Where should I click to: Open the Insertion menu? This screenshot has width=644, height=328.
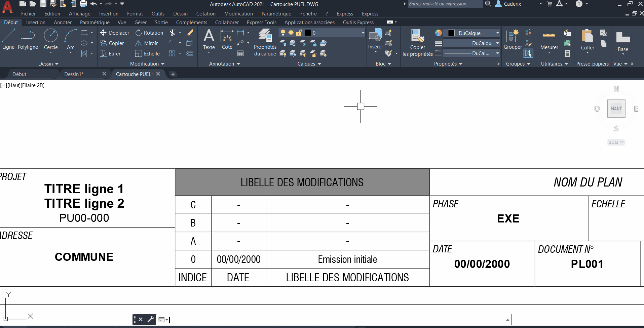109,14
